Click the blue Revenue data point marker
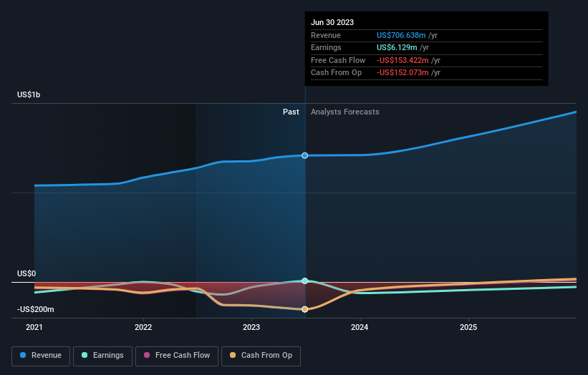This screenshot has width=588, height=375. click(305, 155)
